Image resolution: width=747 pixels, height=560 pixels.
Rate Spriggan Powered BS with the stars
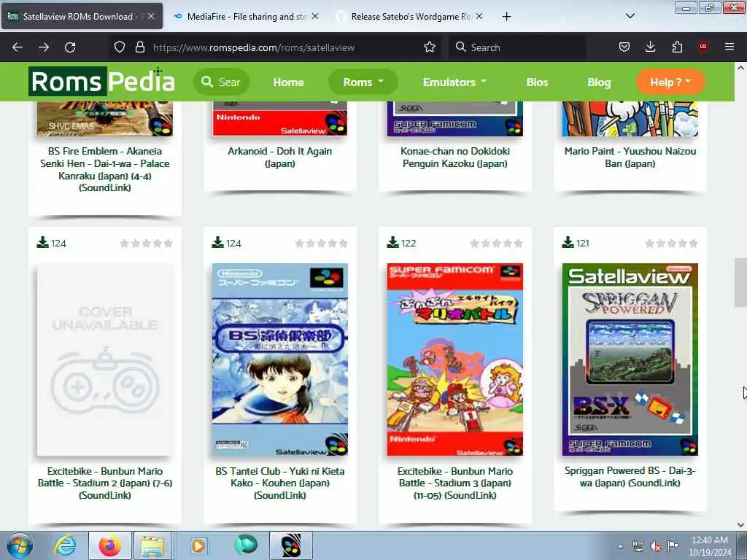671,244
